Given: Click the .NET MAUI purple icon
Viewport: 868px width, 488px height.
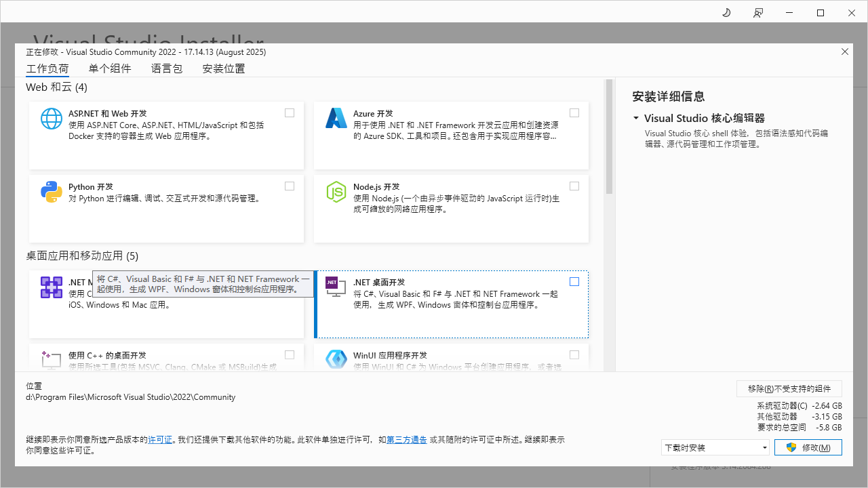Looking at the screenshot, I should tap(52, 287).
